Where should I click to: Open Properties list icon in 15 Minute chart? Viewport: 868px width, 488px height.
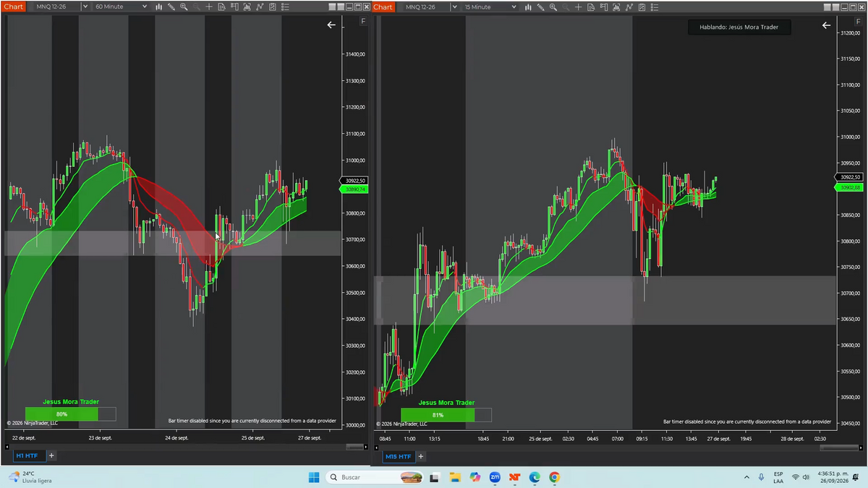655,7
